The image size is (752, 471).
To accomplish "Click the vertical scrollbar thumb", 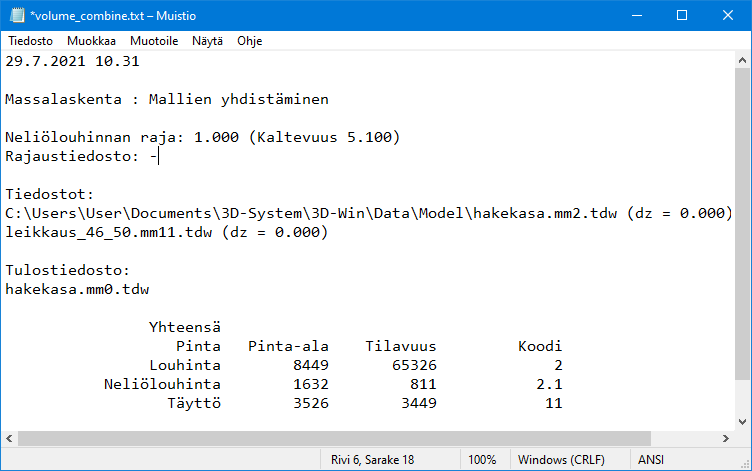I will click(x=742, y=220).
